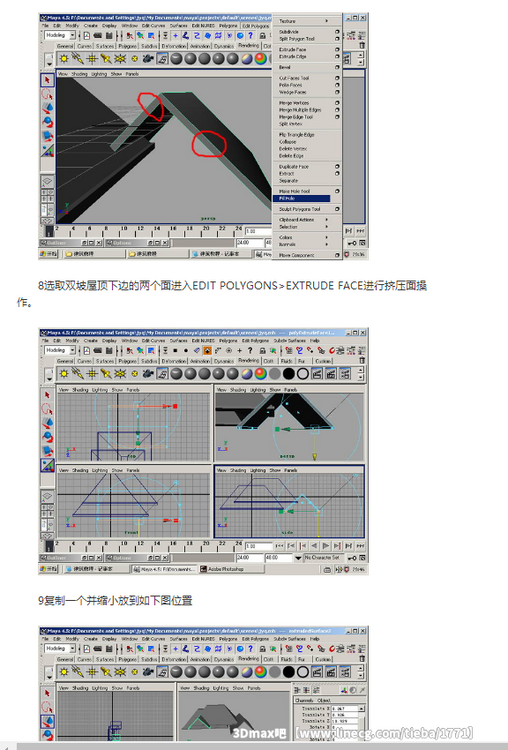Open the Shading menu of the Front view panel
This screenshot has width=508, height=750.
click(80, 470)
